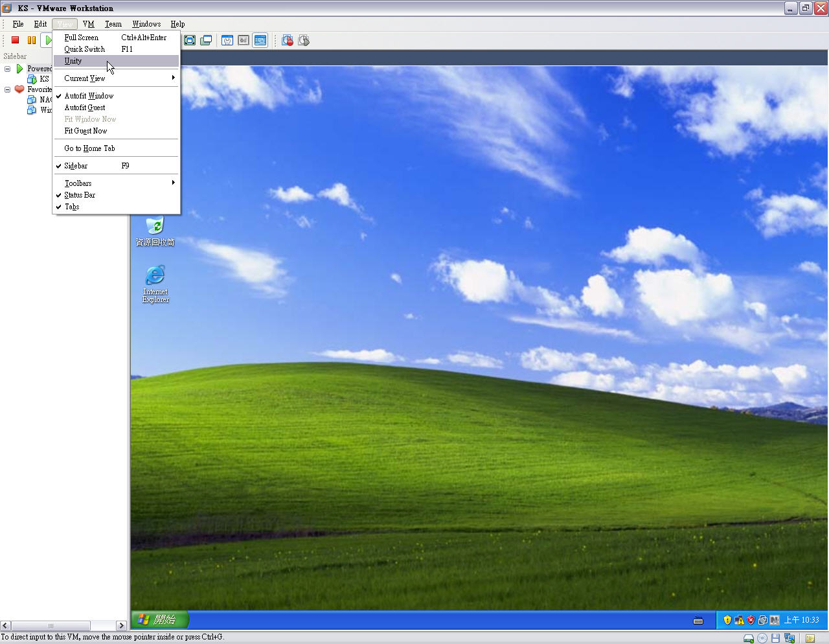Uncheck Tabs in View menu
829x644 pixels.
[x=115, y=207]
